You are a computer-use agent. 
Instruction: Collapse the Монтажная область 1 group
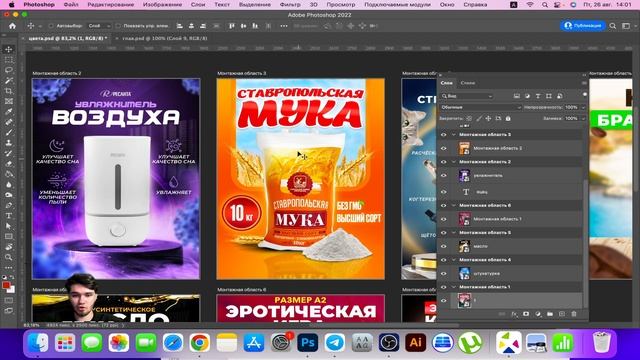453,287
